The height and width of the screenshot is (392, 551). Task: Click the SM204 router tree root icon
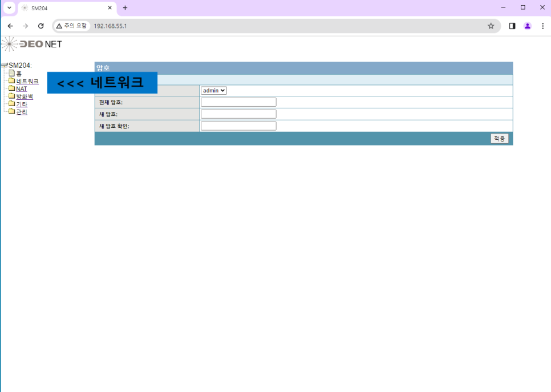pos(4,65)
